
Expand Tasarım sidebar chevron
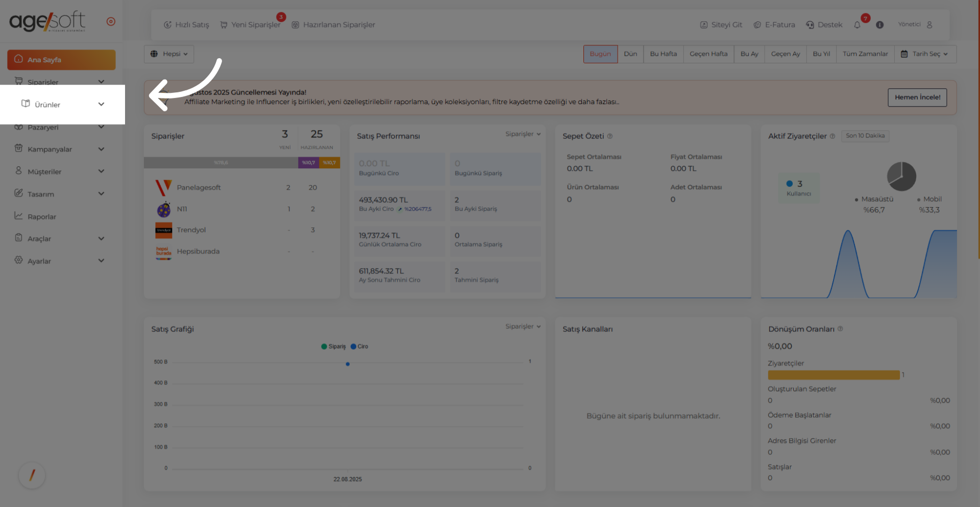click(101, 193)
